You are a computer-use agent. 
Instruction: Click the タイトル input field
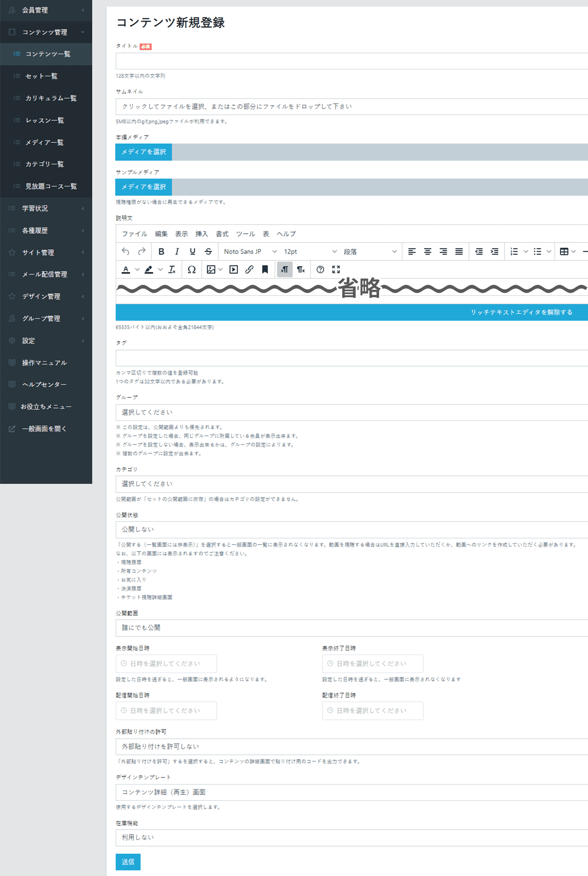point(352,61)
